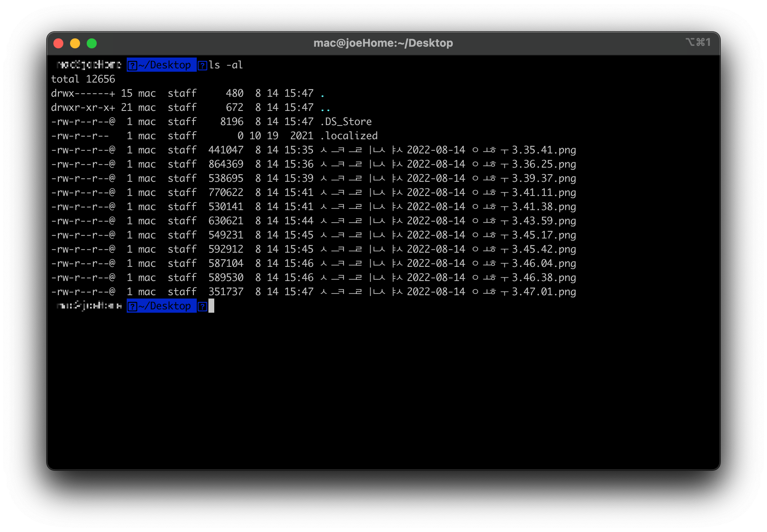The height and width of the screenshot is (532, 767).
Task: Click the file size 530141
Action: (x=226, y=207)
